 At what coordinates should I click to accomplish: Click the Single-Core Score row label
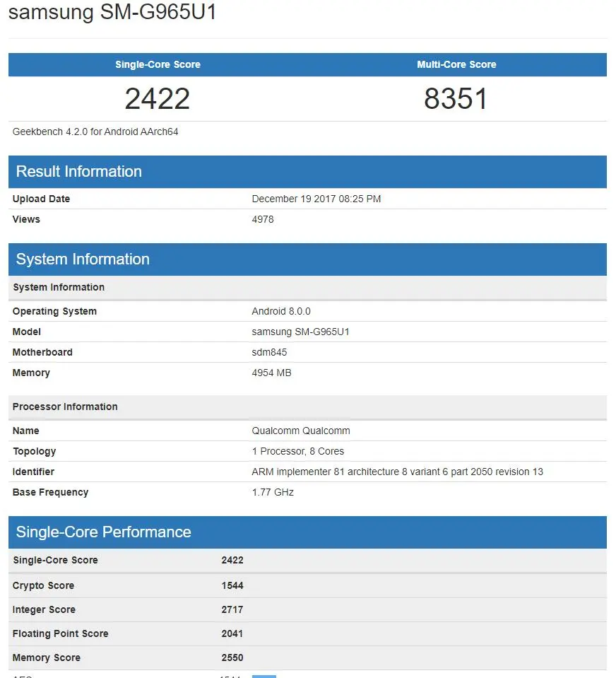[x=55, y=561]
